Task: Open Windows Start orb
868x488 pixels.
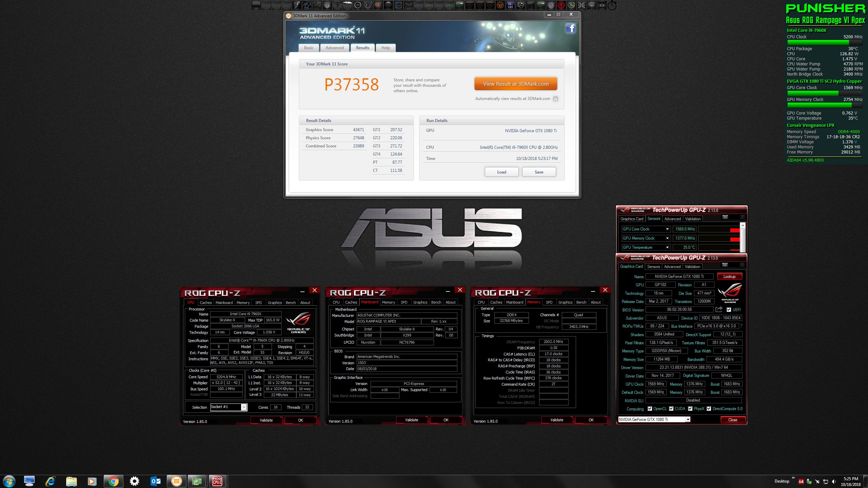Action: tap(9, 481)
